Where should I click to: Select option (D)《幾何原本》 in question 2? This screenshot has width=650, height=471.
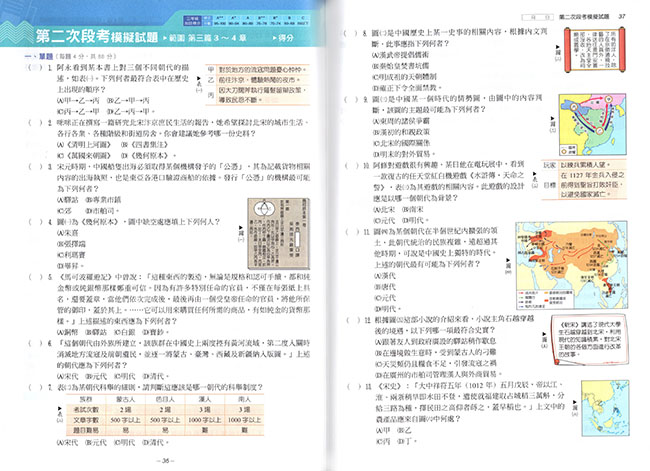pos(148,155)
